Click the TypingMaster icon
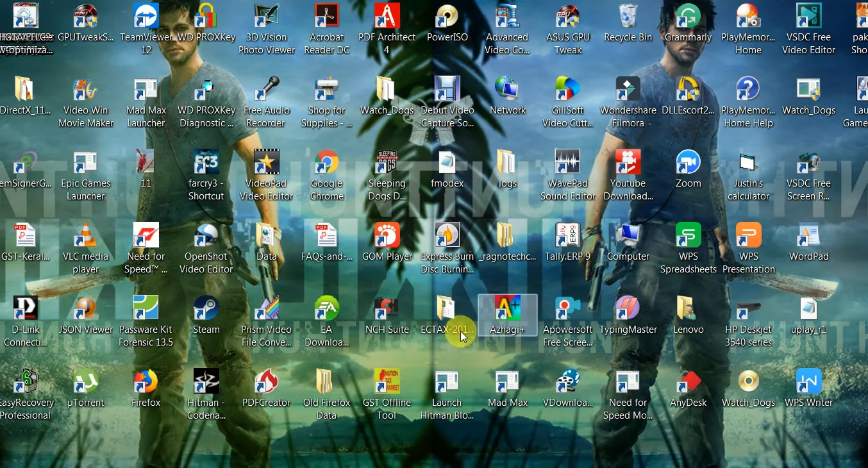This screenshot has height=468, width=868. coord(628,308)
